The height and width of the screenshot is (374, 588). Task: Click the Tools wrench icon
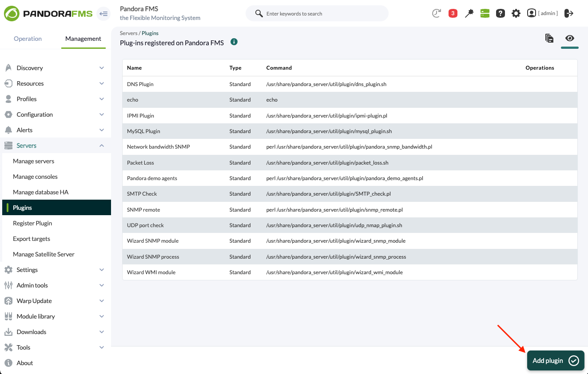pyautogui.click(x=8, y=347)
